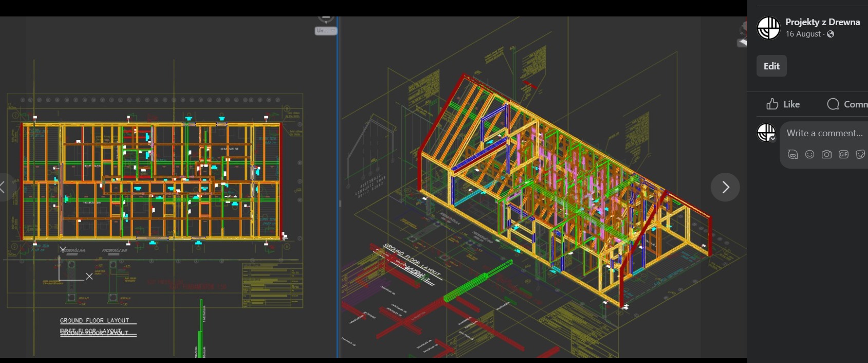Open the emoji picker
The height and width of the screenshot is (363, 868).
809,154
